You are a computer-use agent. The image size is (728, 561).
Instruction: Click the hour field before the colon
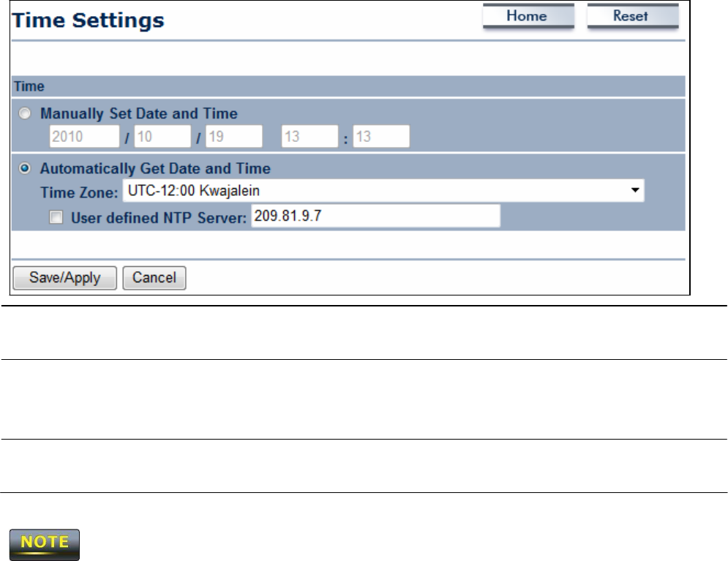(x=309, y=137)
